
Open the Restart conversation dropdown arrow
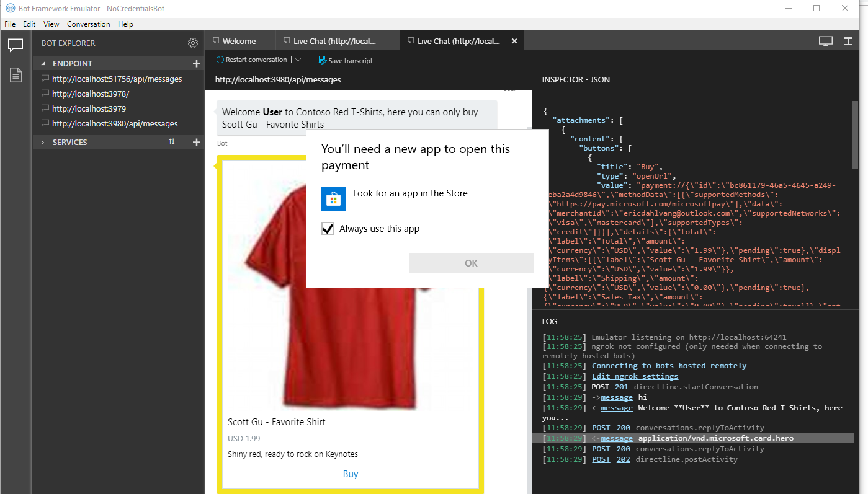(x=298, y=60)
